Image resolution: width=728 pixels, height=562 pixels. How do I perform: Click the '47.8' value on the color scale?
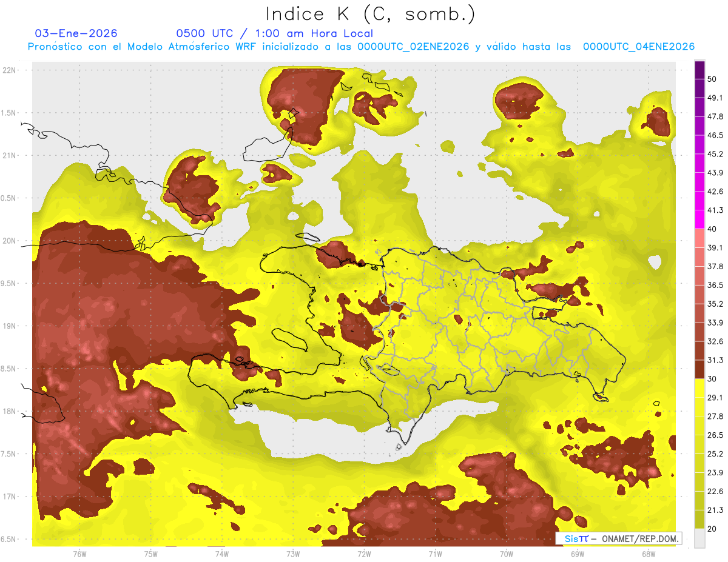[x=715, y=116]
